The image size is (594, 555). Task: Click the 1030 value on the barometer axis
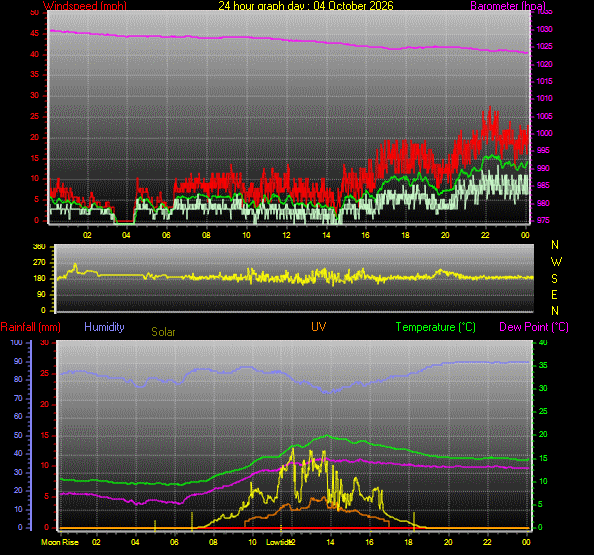click(x=544, y=29)
